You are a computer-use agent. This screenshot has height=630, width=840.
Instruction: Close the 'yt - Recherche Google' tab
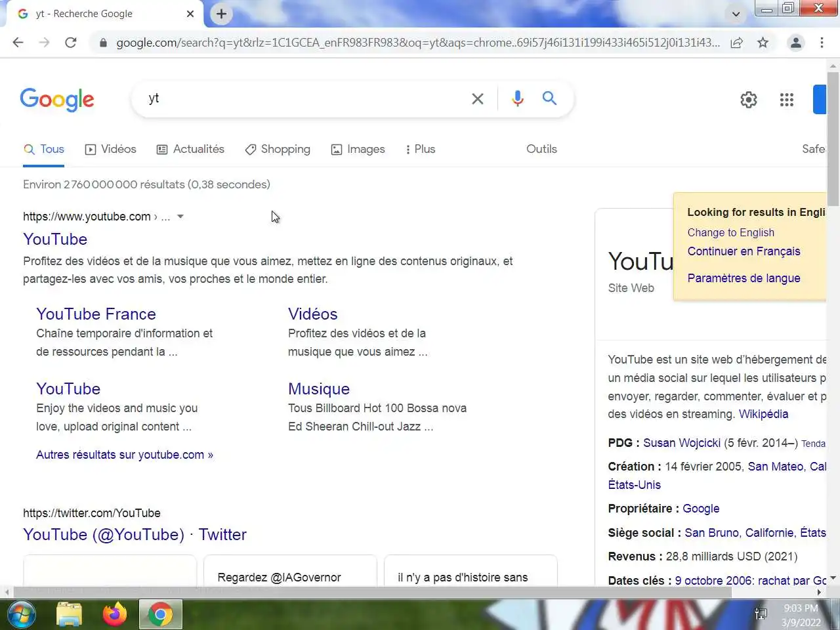190,14
